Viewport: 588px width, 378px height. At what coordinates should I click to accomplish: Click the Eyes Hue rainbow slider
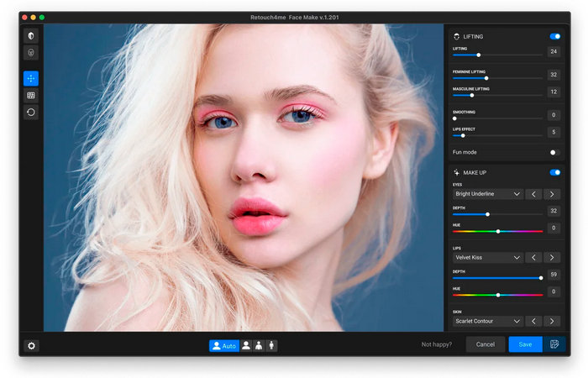click(497, 232)
